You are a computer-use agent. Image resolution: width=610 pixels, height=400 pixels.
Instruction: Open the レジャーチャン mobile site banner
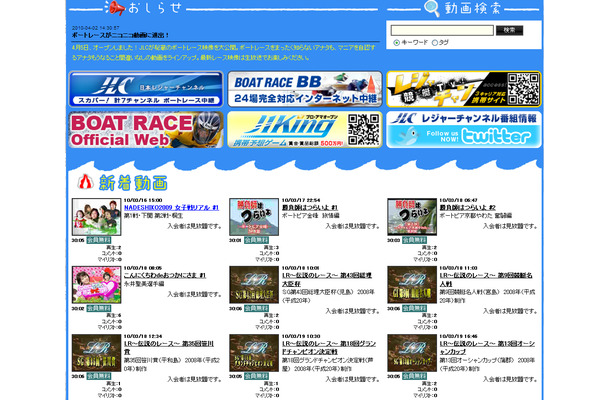coord(464,89)
